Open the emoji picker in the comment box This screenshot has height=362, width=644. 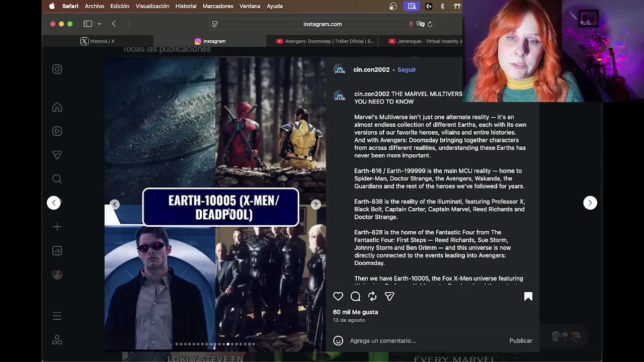coord(338,341)
